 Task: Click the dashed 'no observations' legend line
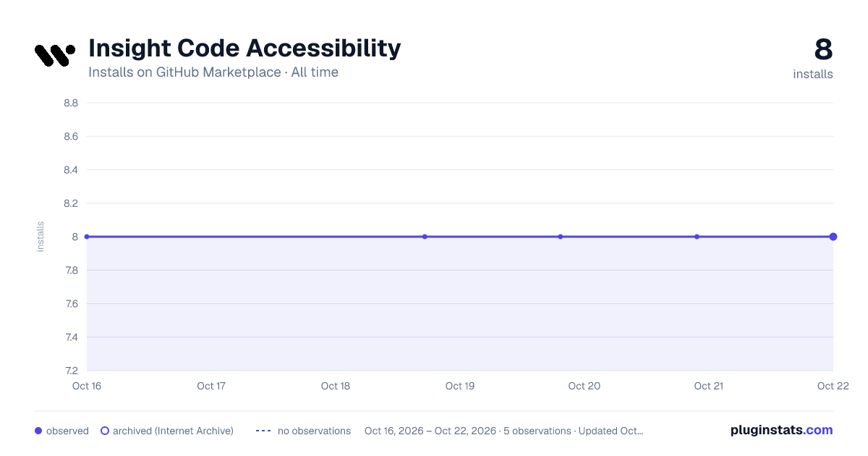point(263,431)
